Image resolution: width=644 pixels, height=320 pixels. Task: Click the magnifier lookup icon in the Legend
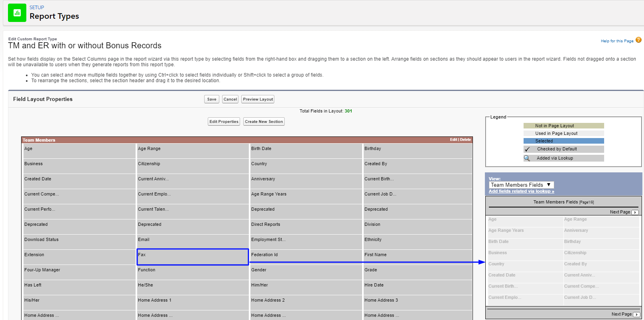pos(527,158)
